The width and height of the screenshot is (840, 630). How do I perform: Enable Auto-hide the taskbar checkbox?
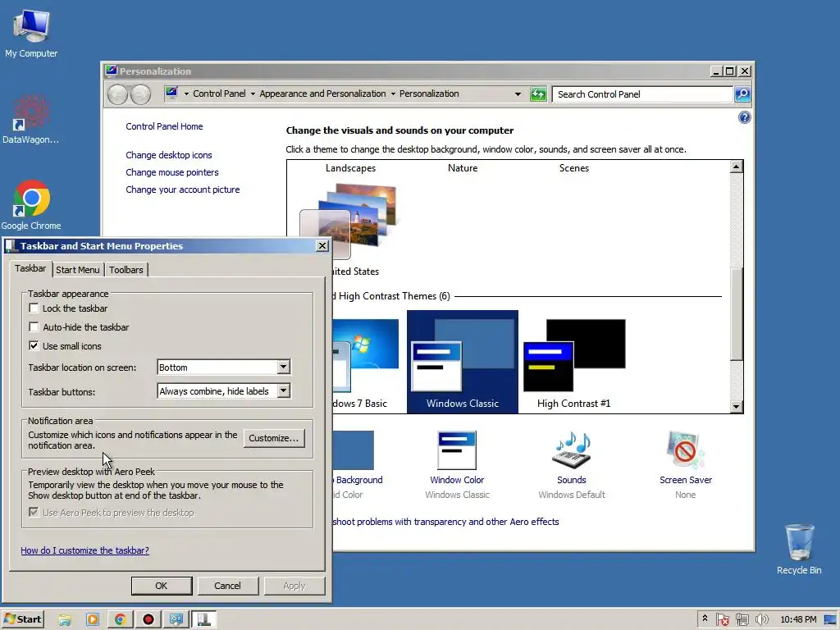coord(34,326)
